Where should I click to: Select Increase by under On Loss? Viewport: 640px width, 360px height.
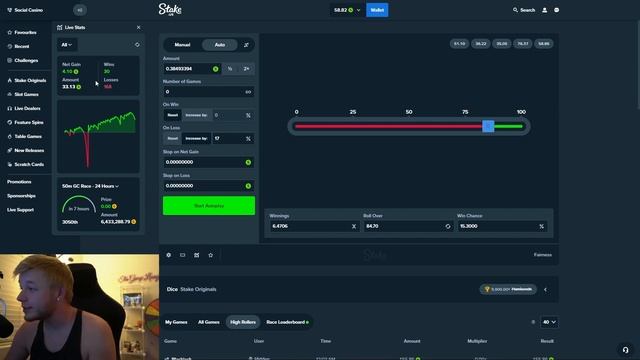pyautogui.click(x=196, y=138)
